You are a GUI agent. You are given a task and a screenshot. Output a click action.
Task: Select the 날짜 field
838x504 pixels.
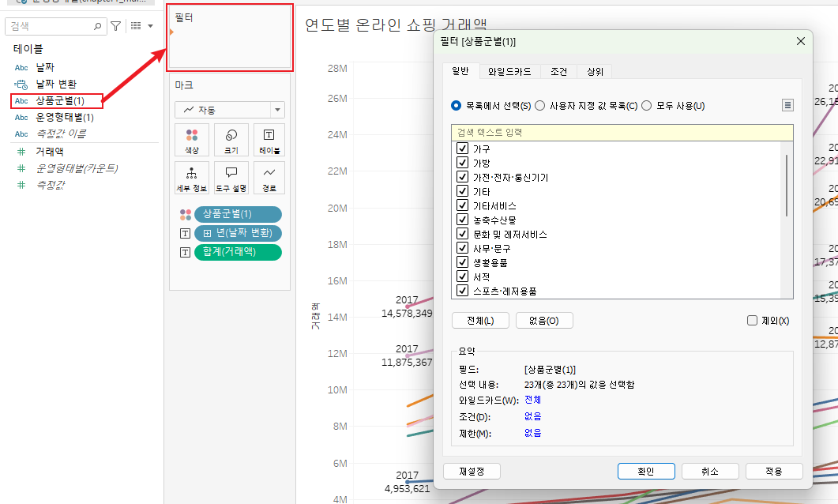[45, 67]
